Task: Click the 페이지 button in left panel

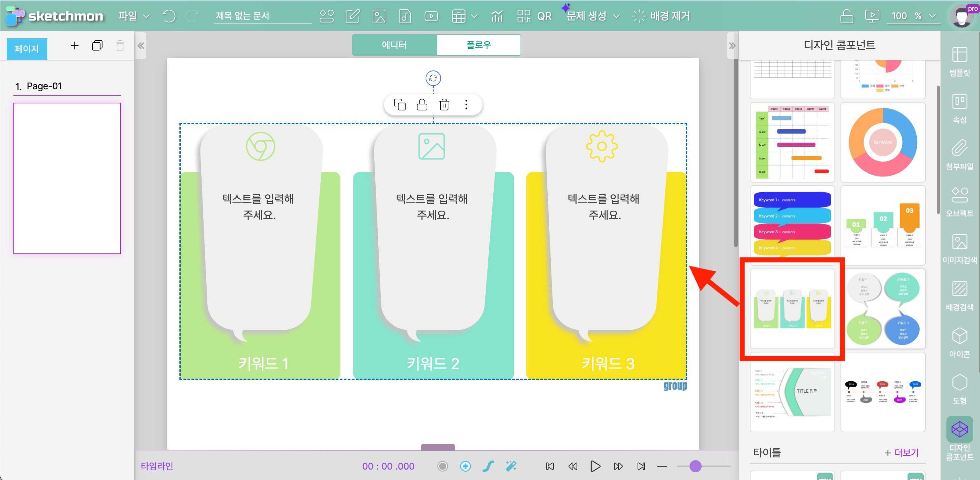Action: (x=26, y=49)
